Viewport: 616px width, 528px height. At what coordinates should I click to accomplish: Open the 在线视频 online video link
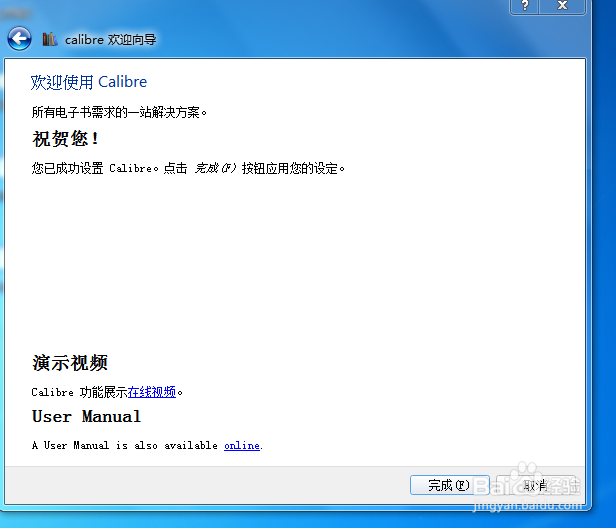tap(152, 392)
